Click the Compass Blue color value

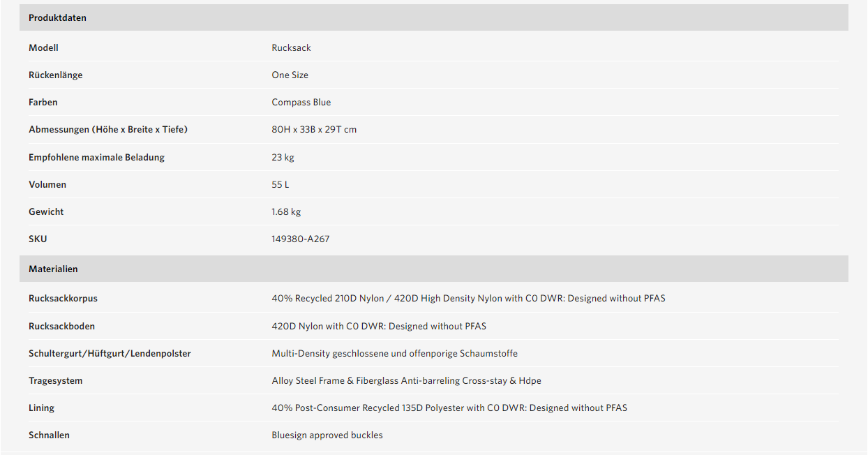click(x=301, y=102)
